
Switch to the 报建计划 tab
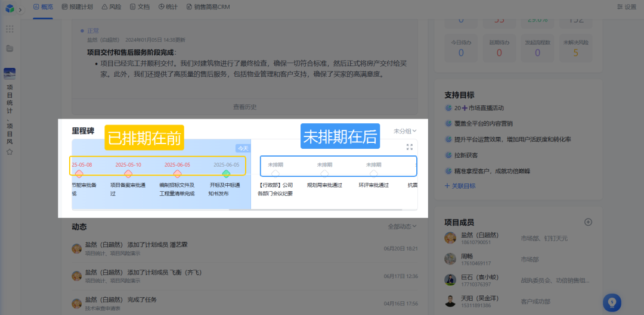pyautogui.click(x=76, y=7)
